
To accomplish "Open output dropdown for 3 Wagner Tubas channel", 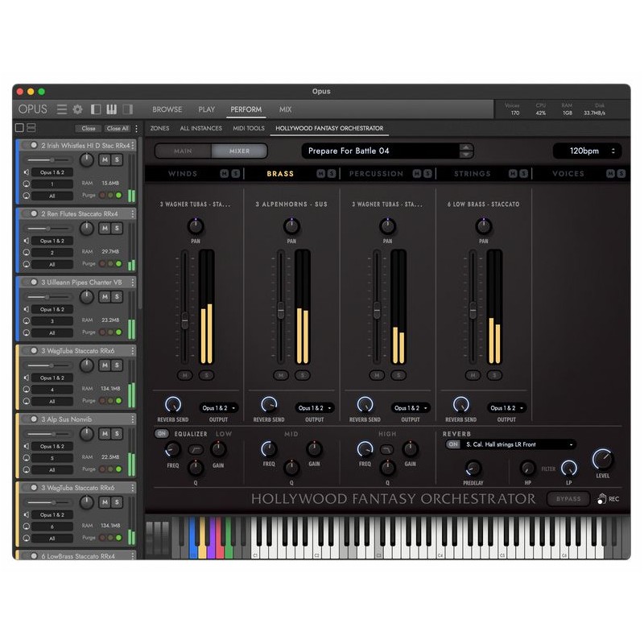I will click(219, 408).
